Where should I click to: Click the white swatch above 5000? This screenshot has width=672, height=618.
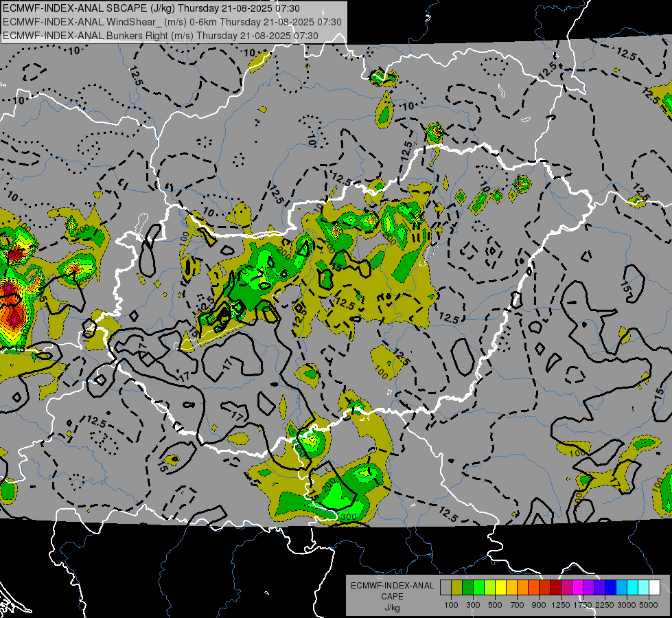click(655, 588)
